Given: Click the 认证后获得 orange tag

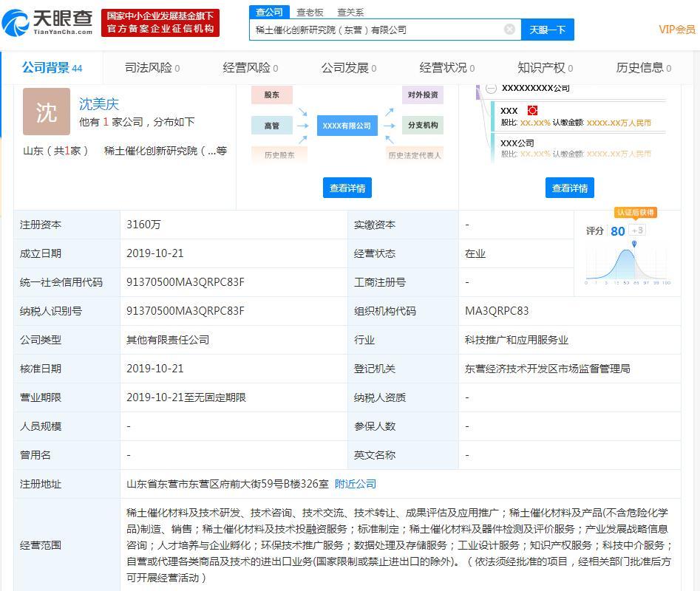Looking at the screenshot, I should (636, 212).
